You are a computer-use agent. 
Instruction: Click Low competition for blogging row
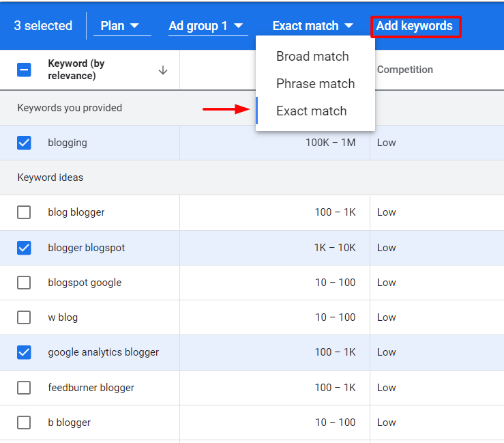[387, 143]
